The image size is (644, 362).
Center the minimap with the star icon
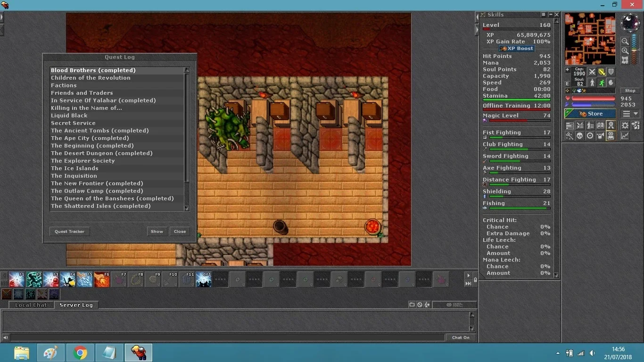pyautogui.click(x=625, y=60)
